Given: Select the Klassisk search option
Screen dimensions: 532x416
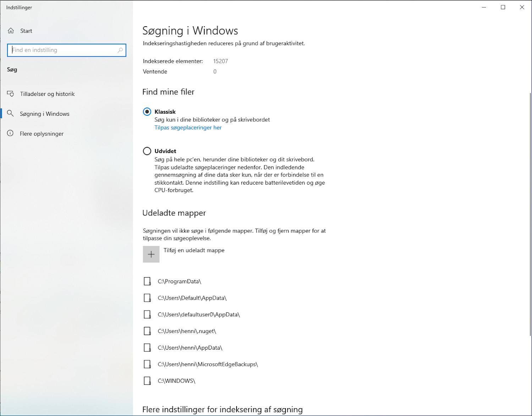Looking at the screenshot, I should pos(147,111).
